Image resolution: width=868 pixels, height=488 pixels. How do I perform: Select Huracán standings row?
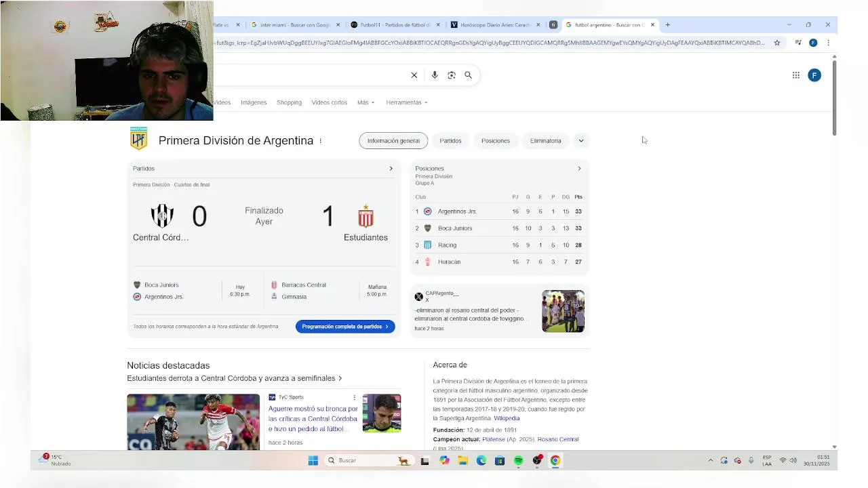pos(499,262)
